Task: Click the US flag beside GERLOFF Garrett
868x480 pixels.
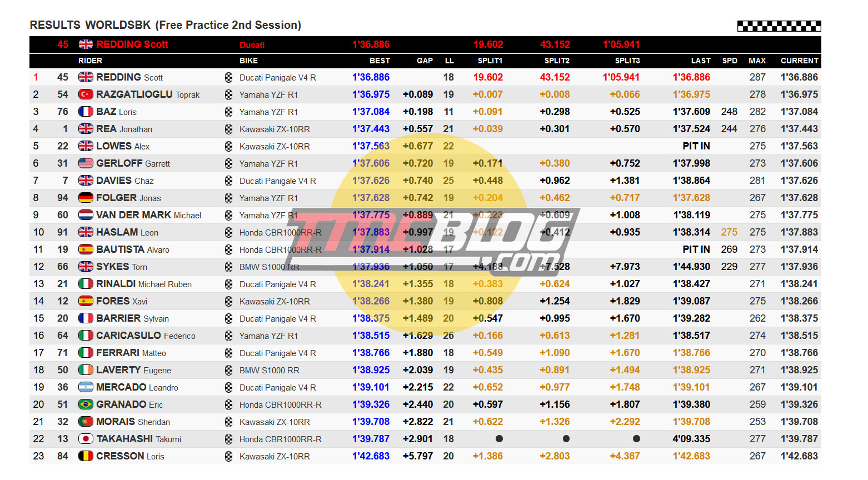Action: point(86,163)
